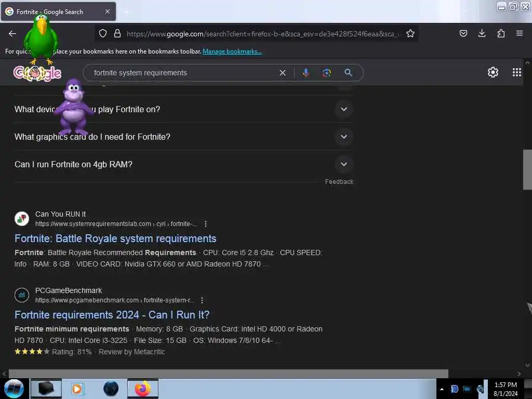Click the purple Bonzi gorilla character
Image resolution: width=532 pixels, height=399 pixels.
[73, 107]
